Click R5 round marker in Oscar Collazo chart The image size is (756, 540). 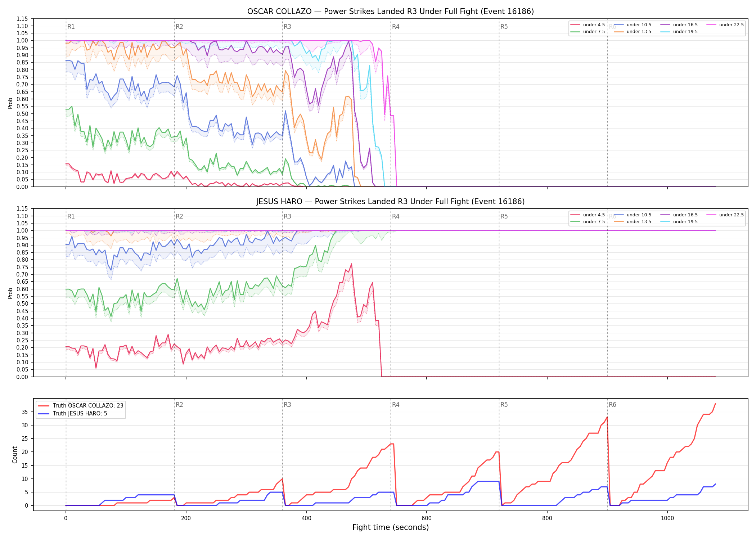(504, 27)
